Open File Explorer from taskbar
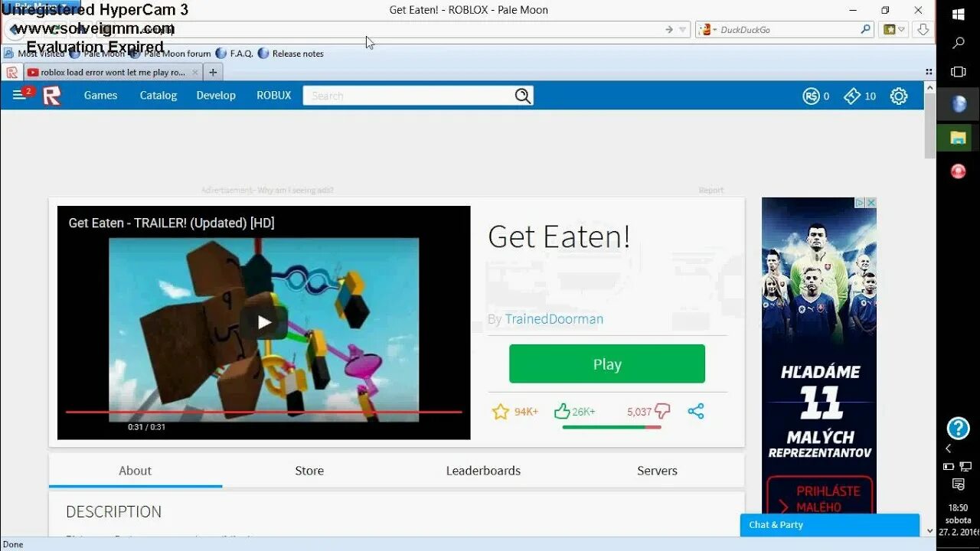980x551 pixels. (x=958, y=139)
